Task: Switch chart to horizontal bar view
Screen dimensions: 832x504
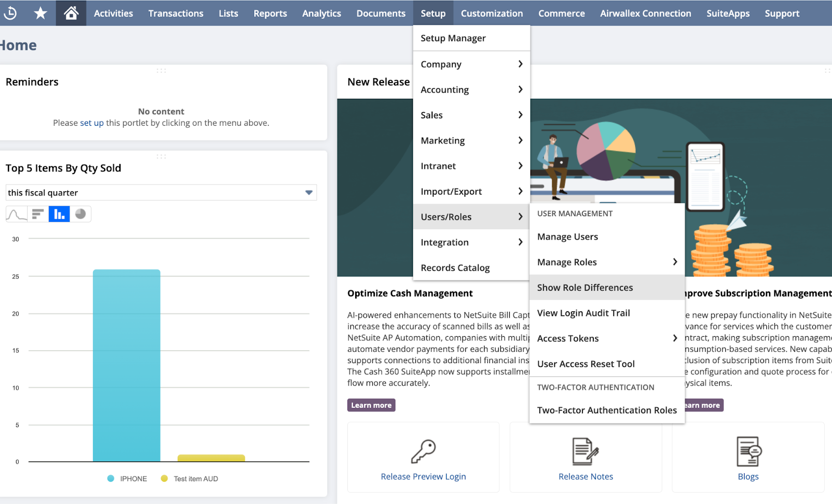Action: [x=38, y=214]
